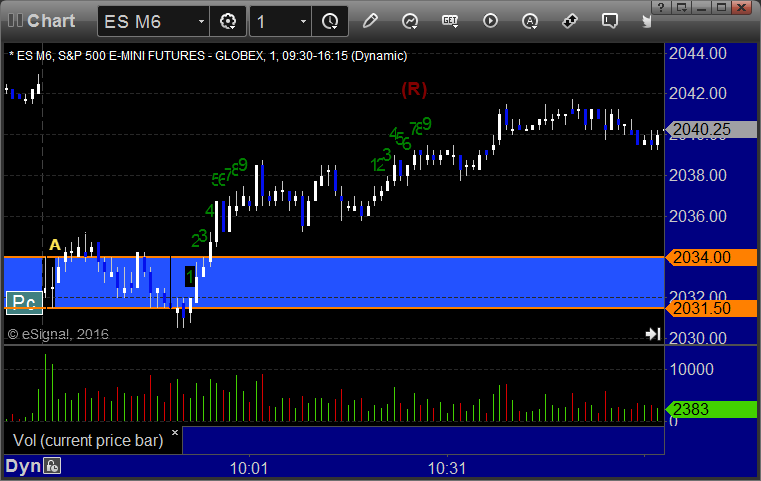Image resolution: width=761 pixels, height=481 pixels.
Task: Click the scroll-to-latest-bar arrow icon
Action: coord(653,334)
